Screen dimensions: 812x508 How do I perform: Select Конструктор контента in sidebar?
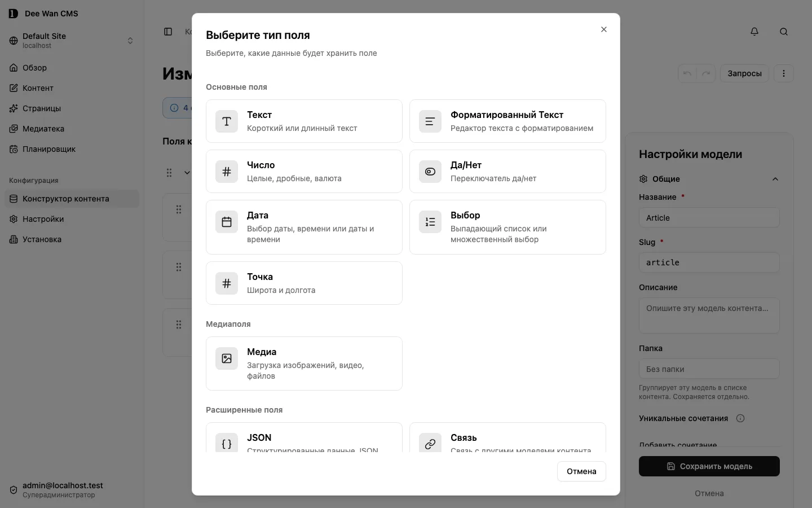point(72,199)
